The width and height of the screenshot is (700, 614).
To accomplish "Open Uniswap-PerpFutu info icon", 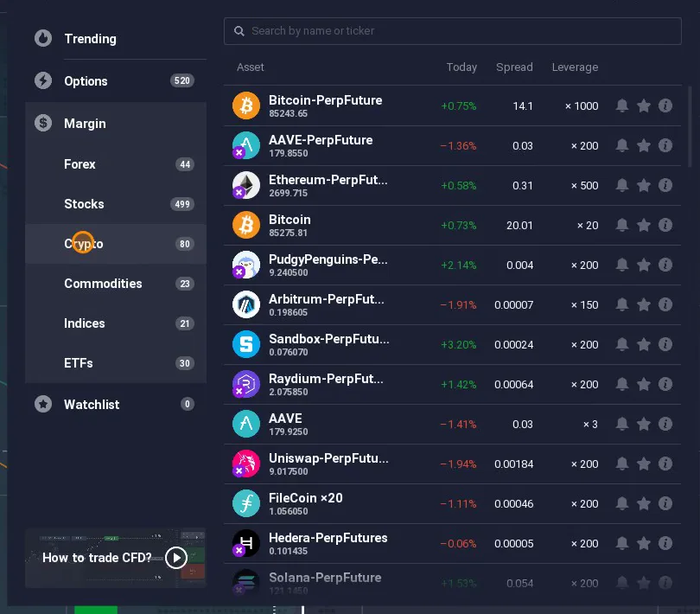I will [x=665, y=464].
